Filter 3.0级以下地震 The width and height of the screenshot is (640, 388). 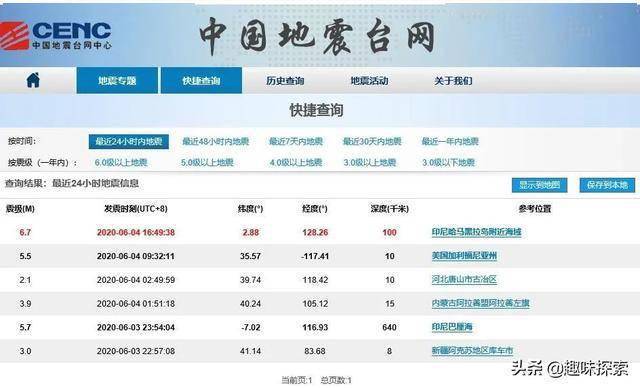(449, 162)
